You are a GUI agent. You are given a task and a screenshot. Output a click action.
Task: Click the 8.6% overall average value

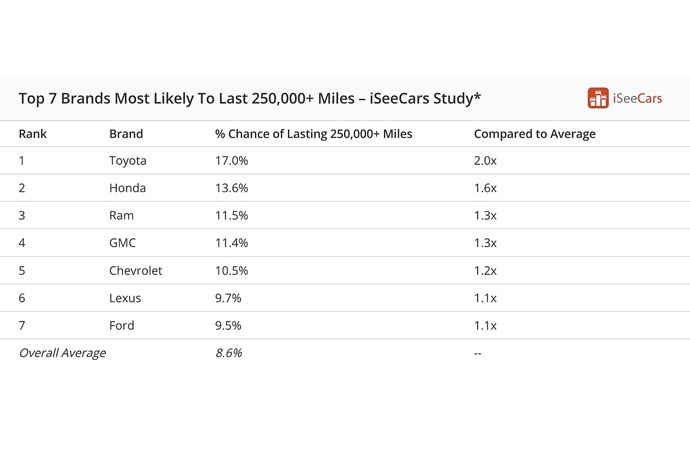[228, 353]
